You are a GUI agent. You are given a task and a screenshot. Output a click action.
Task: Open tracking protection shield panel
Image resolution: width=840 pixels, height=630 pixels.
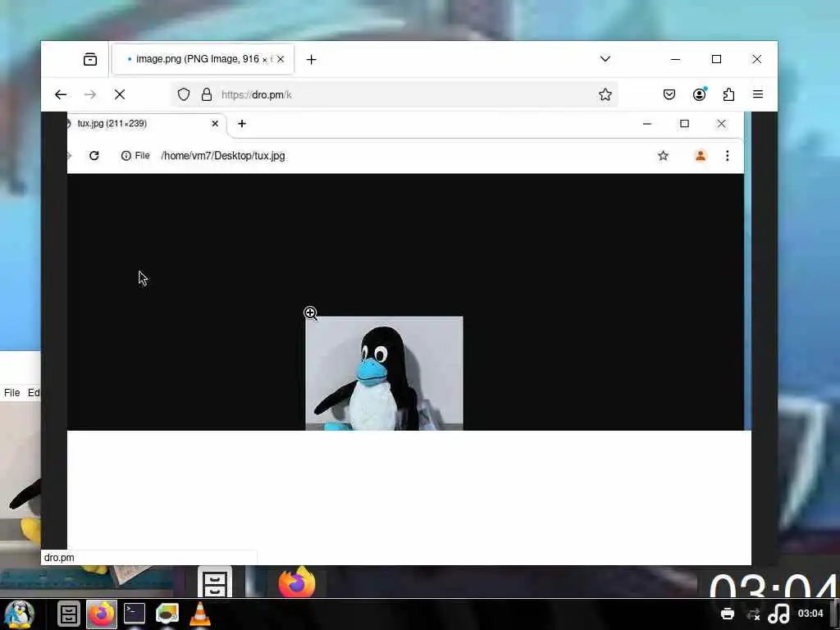(x=184, y=95)
